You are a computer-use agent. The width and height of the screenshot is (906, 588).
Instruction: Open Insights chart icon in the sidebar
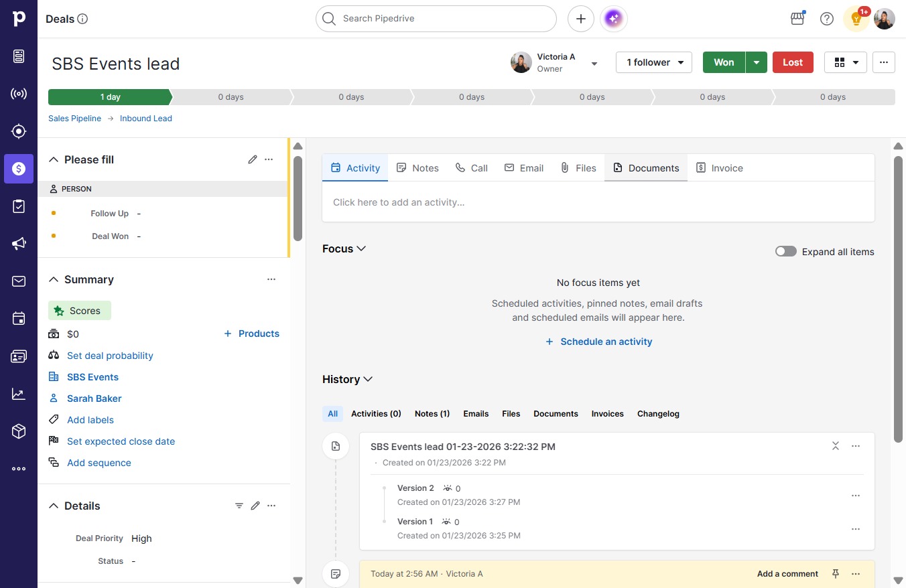pyautogui.click(x=19, y=394)
